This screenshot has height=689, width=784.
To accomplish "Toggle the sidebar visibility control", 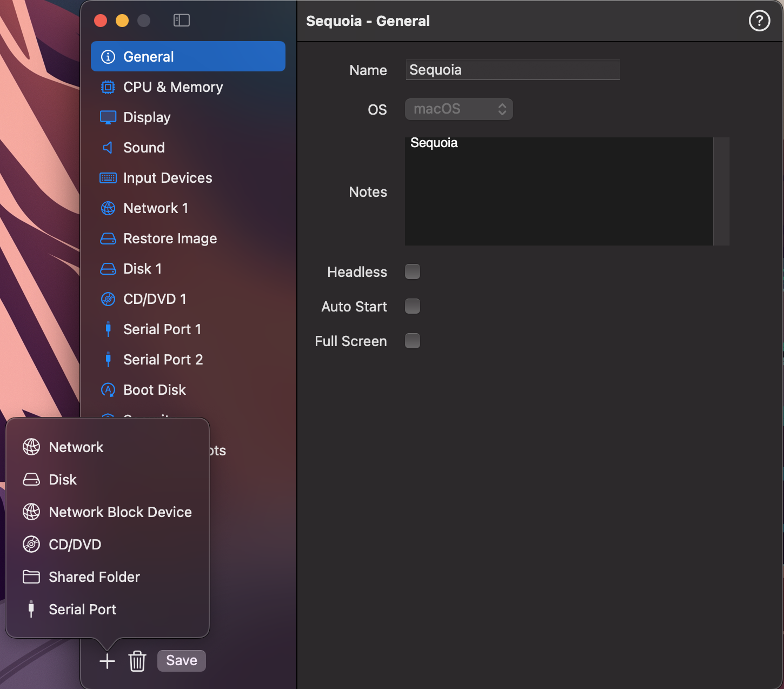I will point(182,21).
